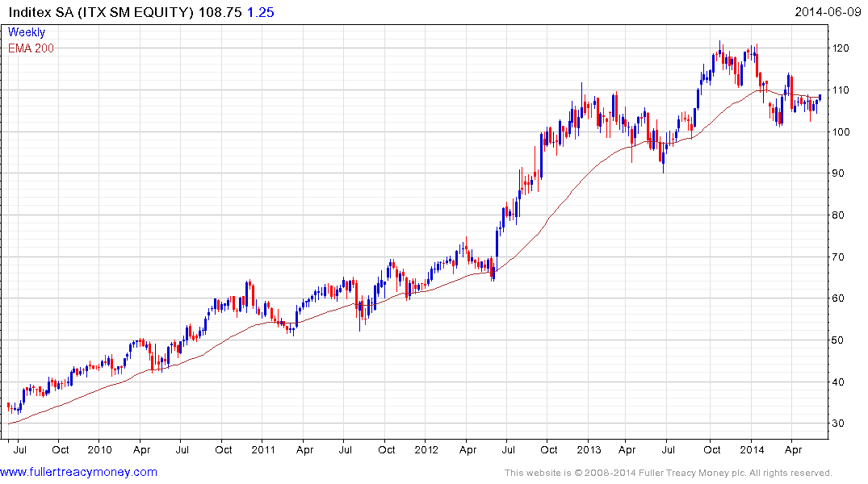Click the 110 price axis label
The image size is (868, 484).
[841, 90]
